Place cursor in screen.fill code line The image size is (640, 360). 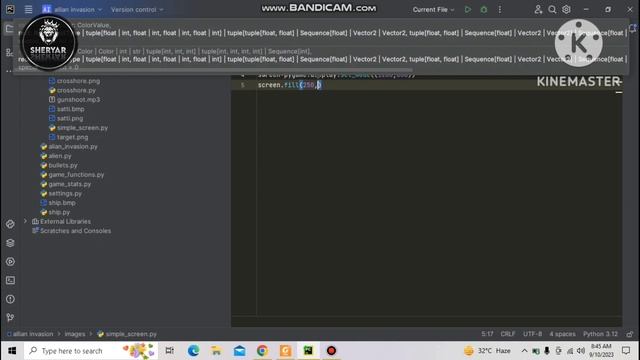[289, 85]
